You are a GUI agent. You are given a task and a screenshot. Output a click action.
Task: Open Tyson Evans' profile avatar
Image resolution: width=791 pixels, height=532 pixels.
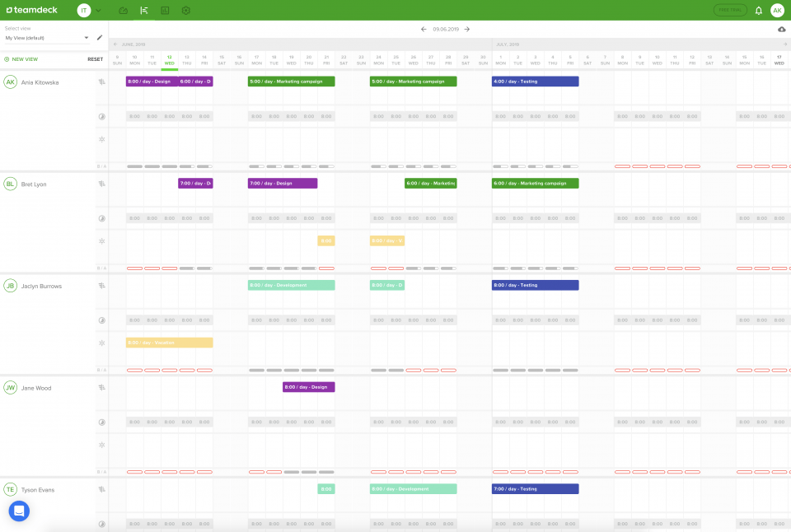(x=10, y=489)
